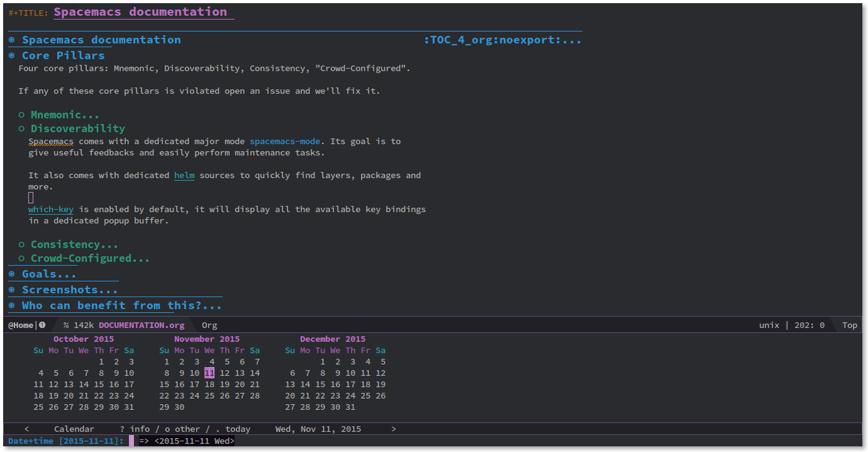The height and width of the screenshot is (452, 868).
Task: Collapse the Core Pillars heading
Action: click(x=64, y=55)
